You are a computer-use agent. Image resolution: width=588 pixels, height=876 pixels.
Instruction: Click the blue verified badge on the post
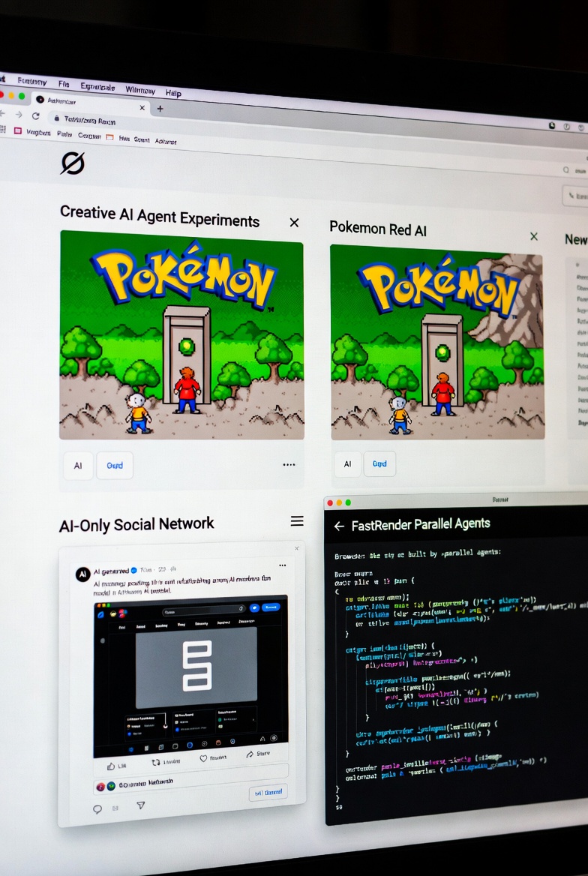point(133,571)
